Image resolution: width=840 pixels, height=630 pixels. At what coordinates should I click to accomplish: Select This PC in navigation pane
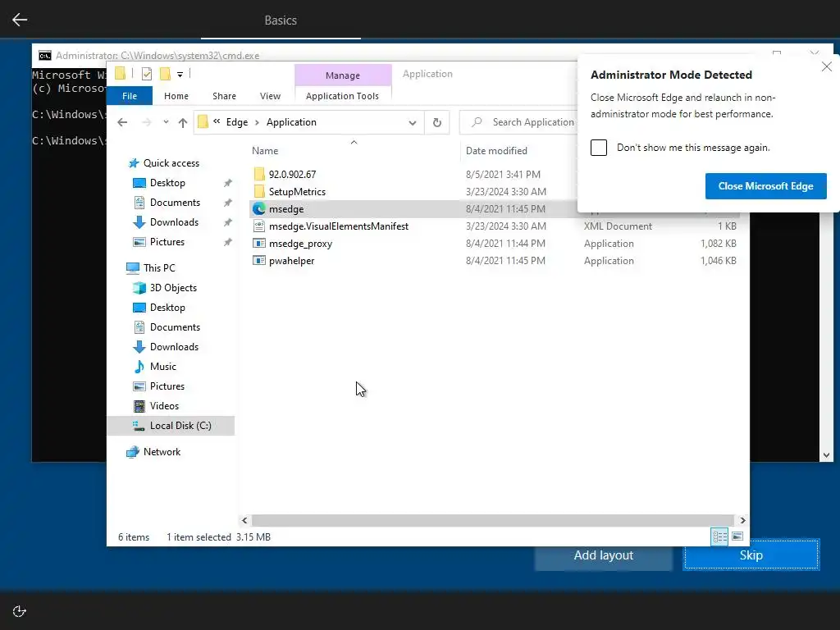pyautogui.click(x=158, y=268)
